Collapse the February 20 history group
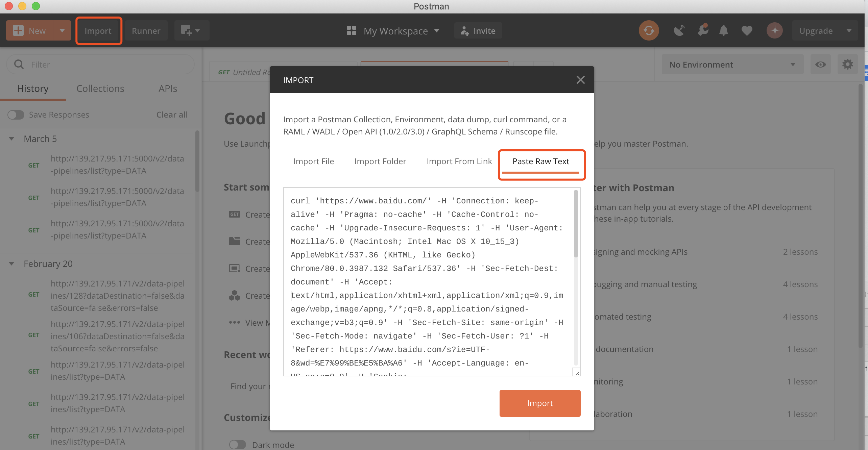868x450 pixels. (x=11, y=264)
